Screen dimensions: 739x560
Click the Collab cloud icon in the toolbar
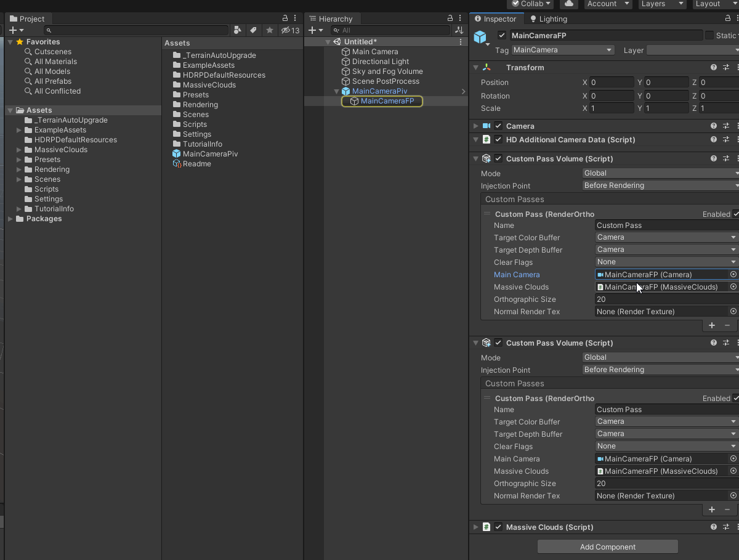568,4
